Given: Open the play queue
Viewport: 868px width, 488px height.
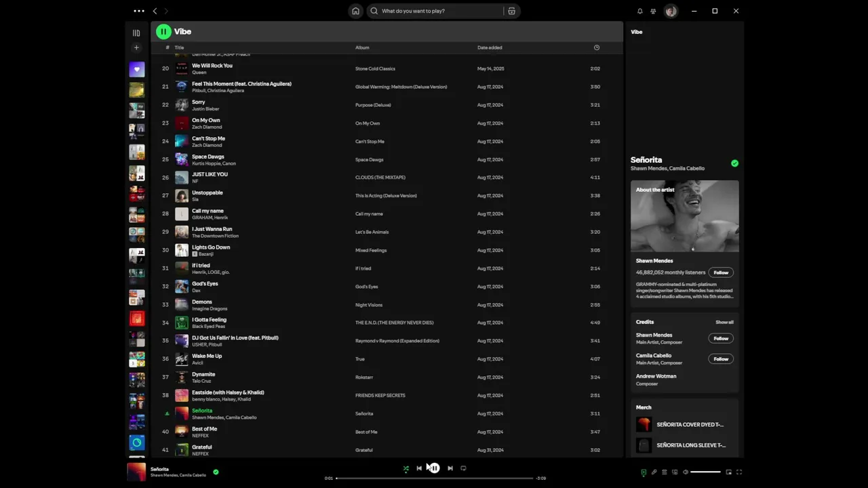Looking at the screenshot, I should click(x=665, y=472).
